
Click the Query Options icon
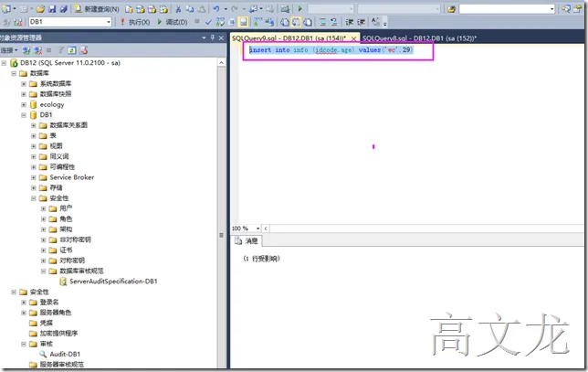pos(231,22)
